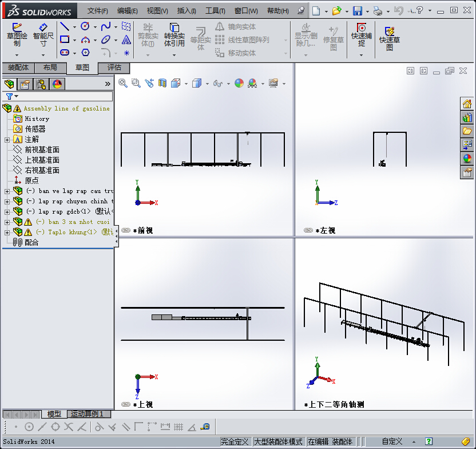Open display style dropdown arrow
The height and width of the screenshot is (449, 476).
pos(207,84)
